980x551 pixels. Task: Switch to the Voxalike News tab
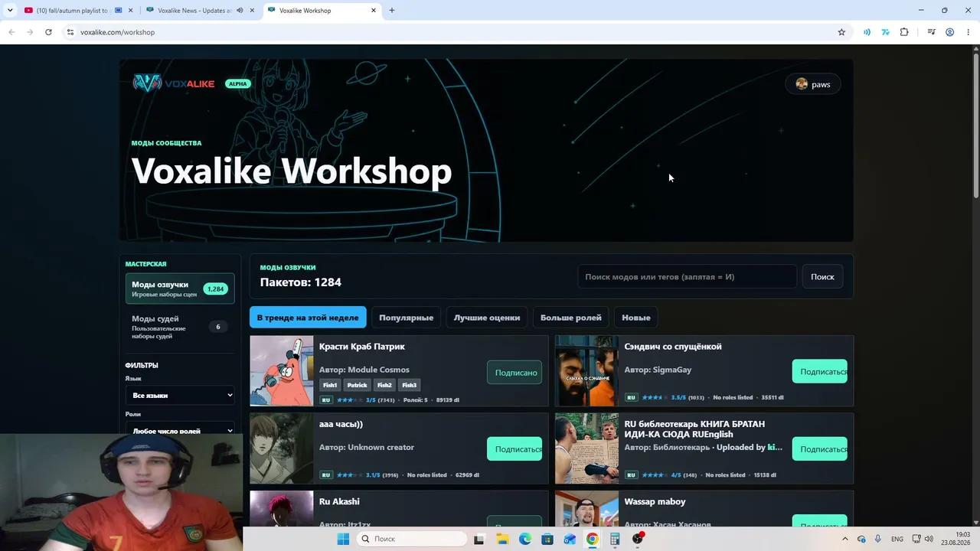pyautogui.click(x=195, y=11)
